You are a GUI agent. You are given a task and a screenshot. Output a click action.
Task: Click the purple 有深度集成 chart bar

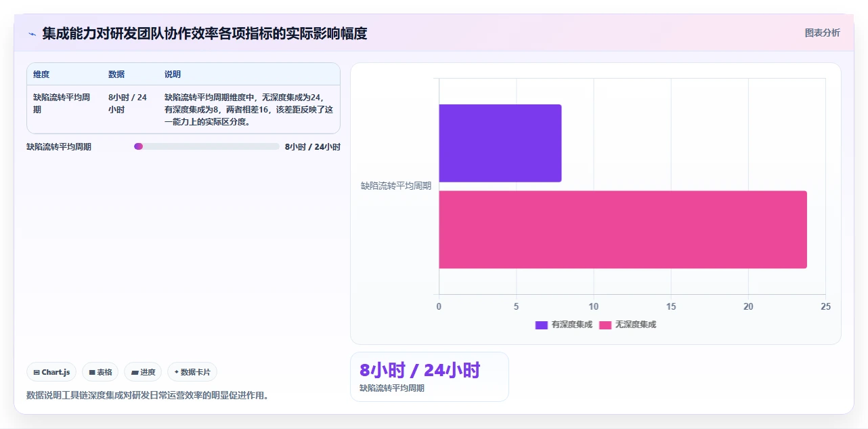pyautogui.click(x=500, y=143)
